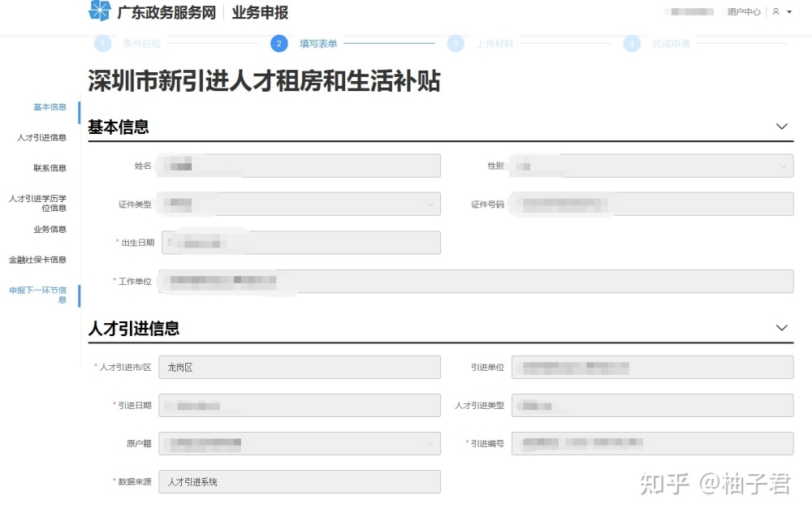Screen dimensions: 812x517
Task: Click the 业务申报 header title
Action: [260, 12]
